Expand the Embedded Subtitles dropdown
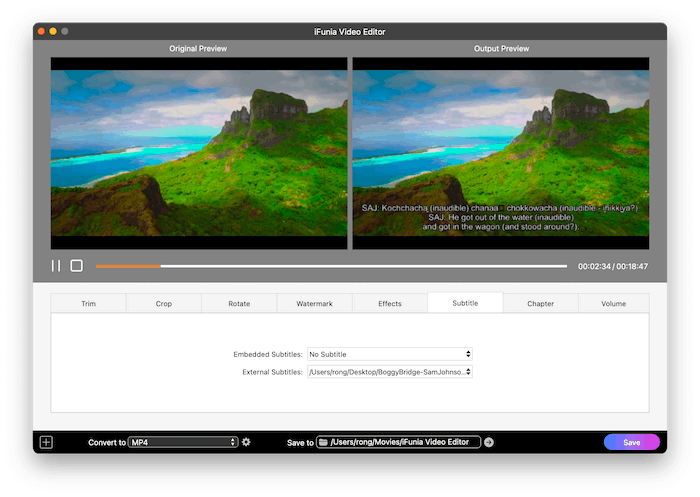This screenshot has width=700, height=497. 389,354
